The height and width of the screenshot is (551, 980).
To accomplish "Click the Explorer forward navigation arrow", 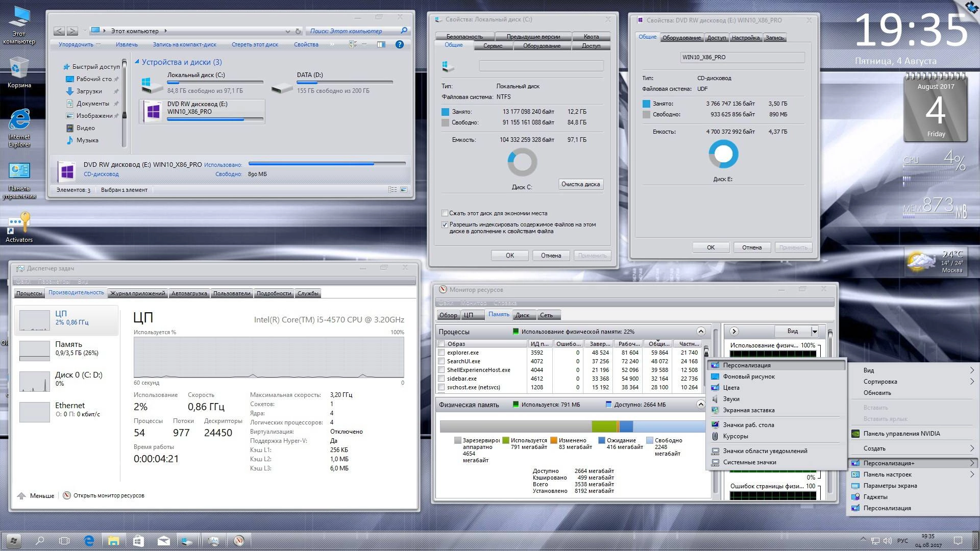I will coord(72,31).
